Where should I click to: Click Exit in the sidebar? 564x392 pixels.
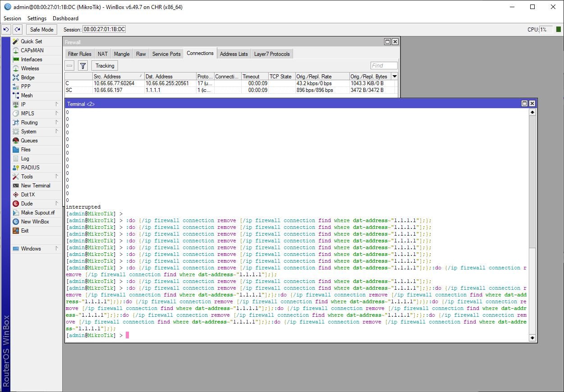tap(25, 231)
